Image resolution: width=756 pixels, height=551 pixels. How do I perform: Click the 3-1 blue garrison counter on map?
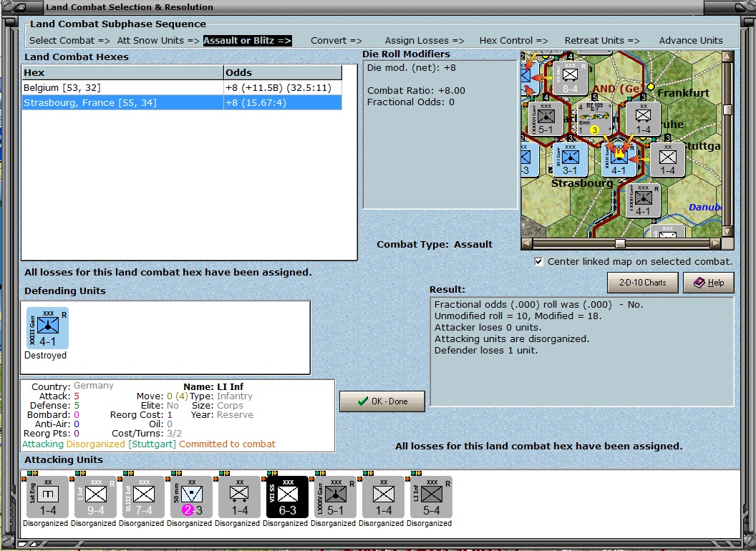point(570,159)
